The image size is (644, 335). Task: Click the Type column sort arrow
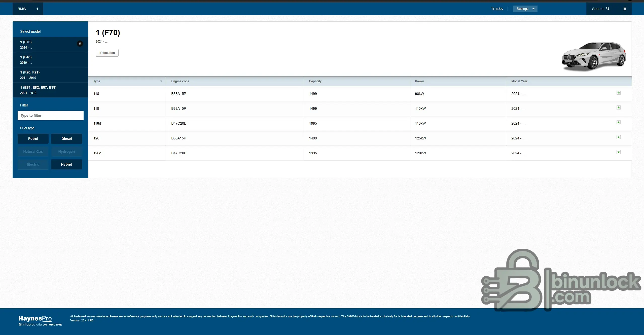pos(161,81)
